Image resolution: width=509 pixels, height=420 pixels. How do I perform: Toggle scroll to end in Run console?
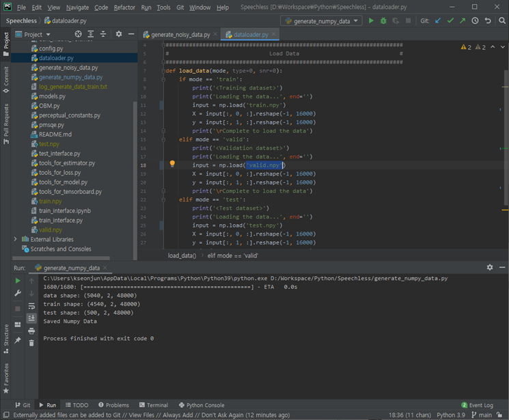point(31,318)
